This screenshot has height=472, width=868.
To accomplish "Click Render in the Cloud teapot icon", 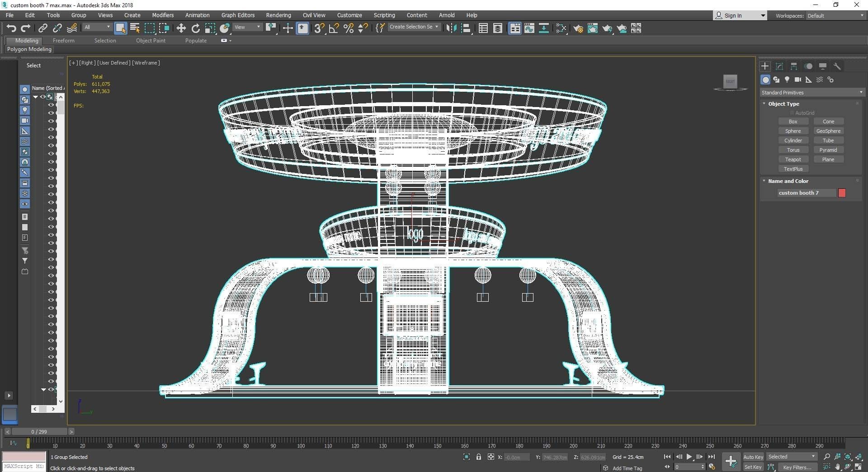I will (x=622, y=28).
